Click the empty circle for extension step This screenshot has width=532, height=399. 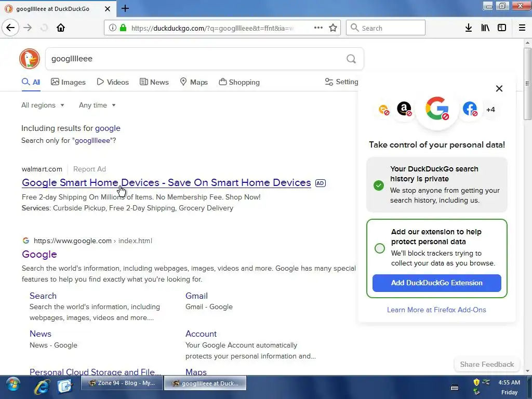coord(380,248)
